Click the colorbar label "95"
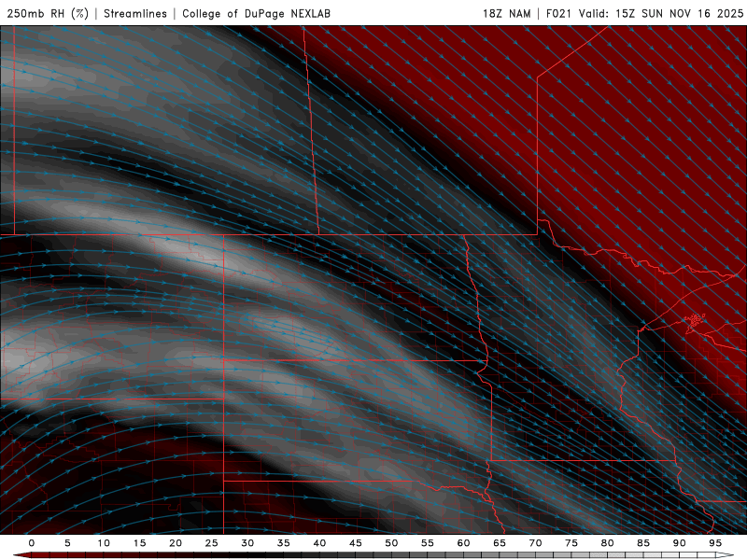 tap(715, 543)
